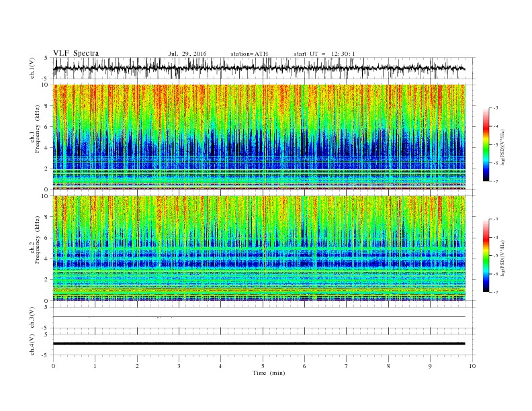Click the 'Time (min)' axis label
Viewport: 532px width, 411px height.
(x=269, y=373)
